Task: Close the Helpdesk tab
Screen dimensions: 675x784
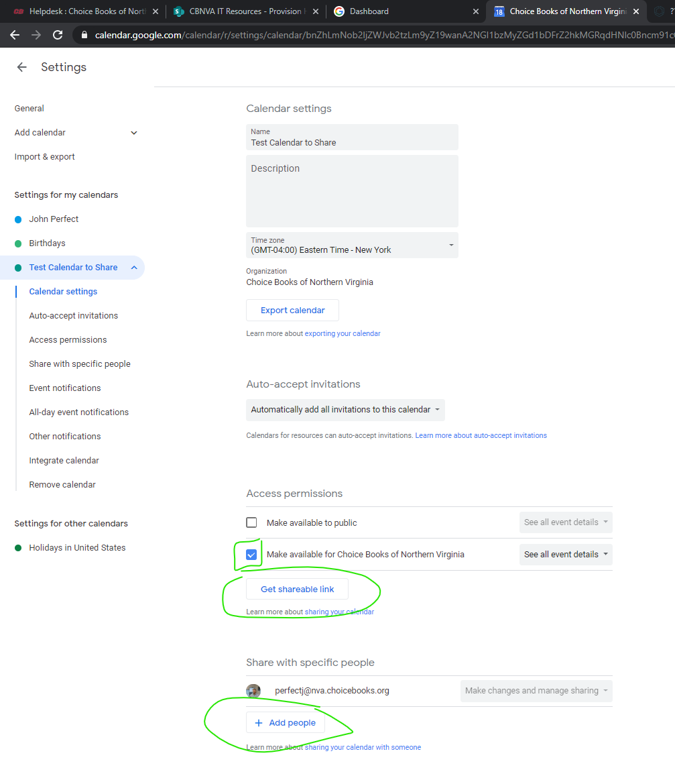Action: point(156,11)
